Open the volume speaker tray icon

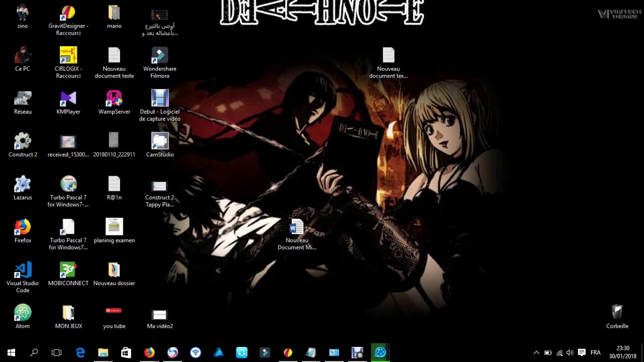(x=570, y=352)
